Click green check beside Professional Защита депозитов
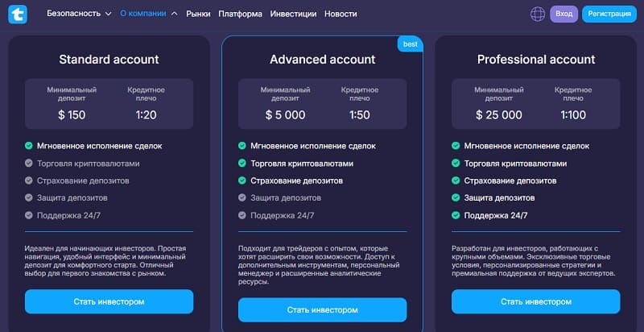Viewport: 644px width, 332px height. [456, 197]
